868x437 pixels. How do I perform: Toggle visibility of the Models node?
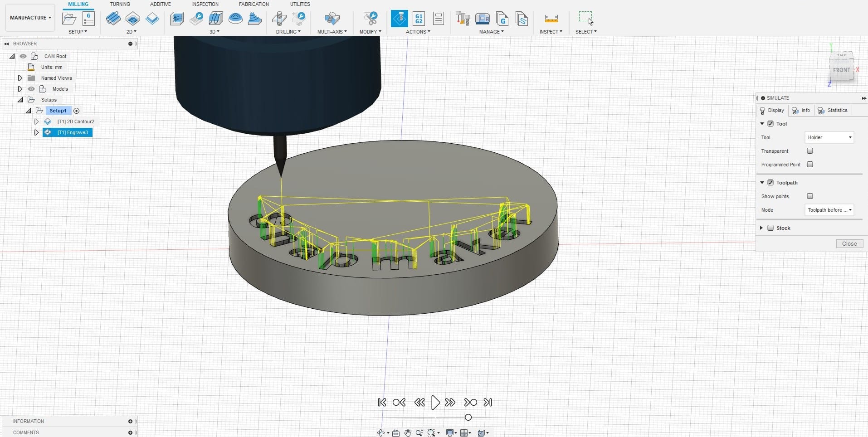coord(31,89)
